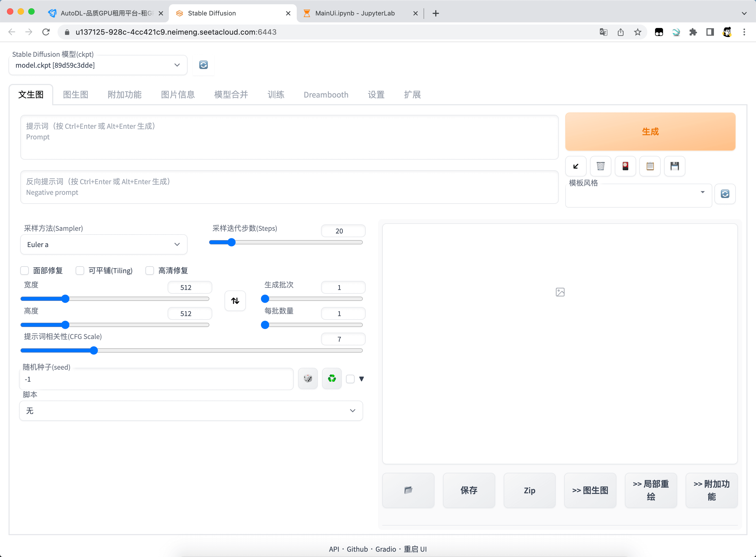Click the green recycle seed icon
756x557 pixels.
pos(332,379)
